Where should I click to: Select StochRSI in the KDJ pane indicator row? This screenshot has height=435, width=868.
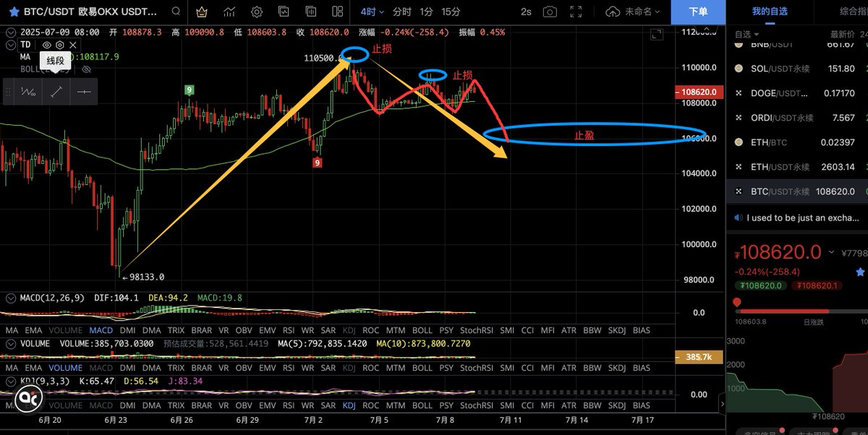pyautogui.click(x=475, y=405)
